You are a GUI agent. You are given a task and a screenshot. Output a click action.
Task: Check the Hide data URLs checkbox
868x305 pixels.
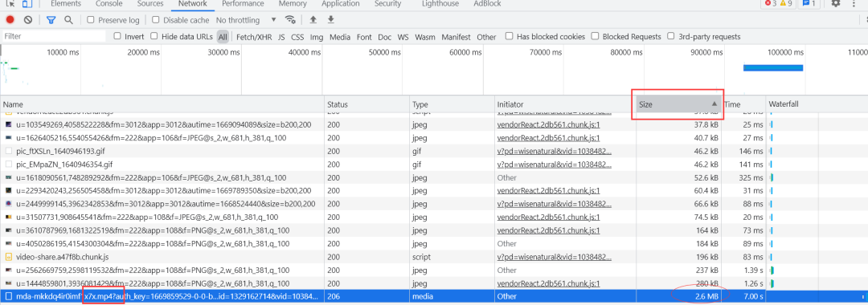[154, 36]
